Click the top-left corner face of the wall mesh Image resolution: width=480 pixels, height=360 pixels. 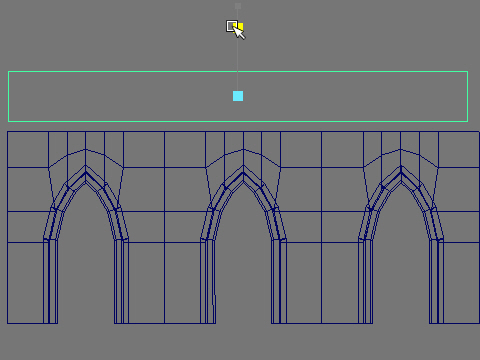(x=28, y=149)
